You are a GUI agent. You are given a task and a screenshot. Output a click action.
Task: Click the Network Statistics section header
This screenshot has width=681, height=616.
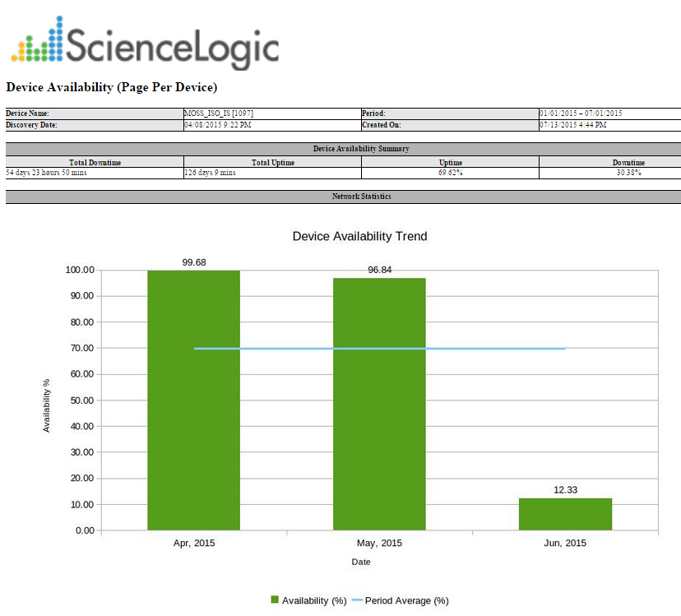[x=361, y=197]
